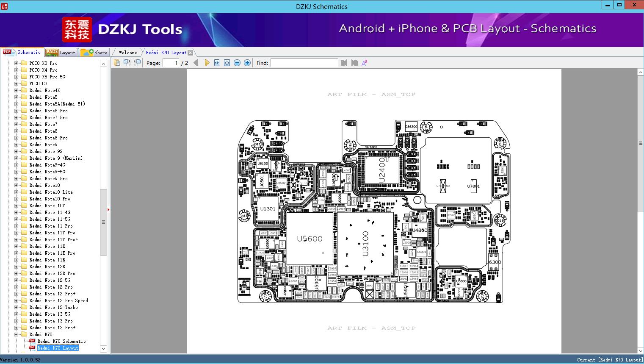Image resolution: width=644 pixels, height=364 pixels.
Task: Click the find next icon
Action: (354, 63)
